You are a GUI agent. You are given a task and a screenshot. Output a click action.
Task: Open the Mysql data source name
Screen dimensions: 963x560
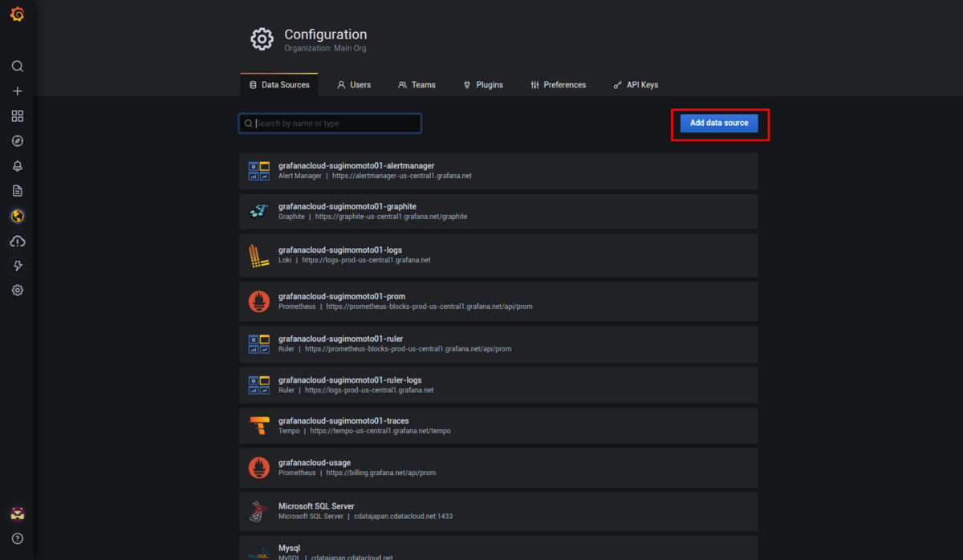point(290,548)
